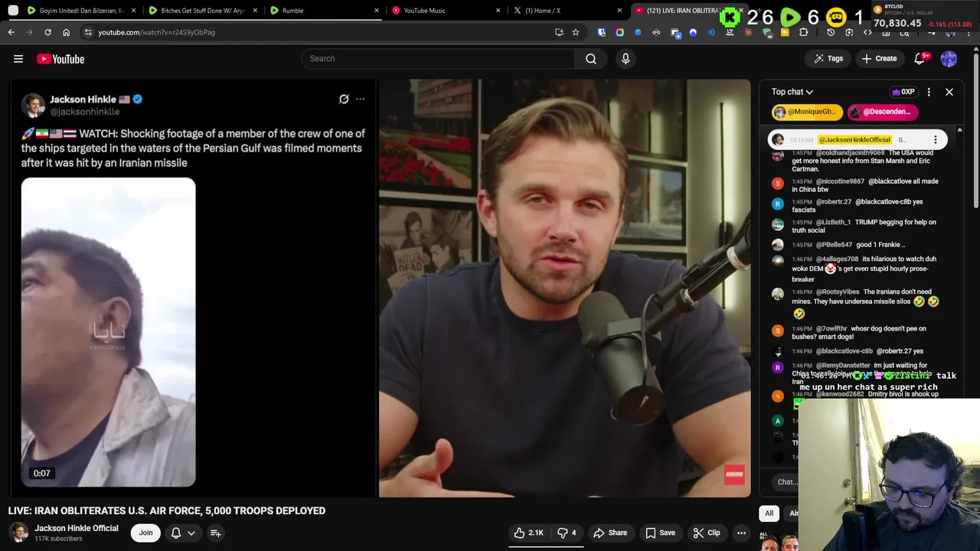Screen dimensions: 980x551
Task: Open the 0XP crown points badge
Action: [x=903, y=92]
